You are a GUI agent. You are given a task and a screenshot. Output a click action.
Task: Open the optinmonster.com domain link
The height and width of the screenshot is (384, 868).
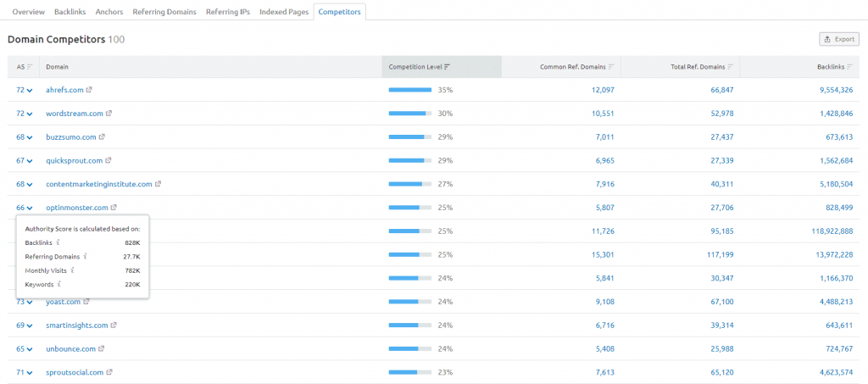click(77, 208)
